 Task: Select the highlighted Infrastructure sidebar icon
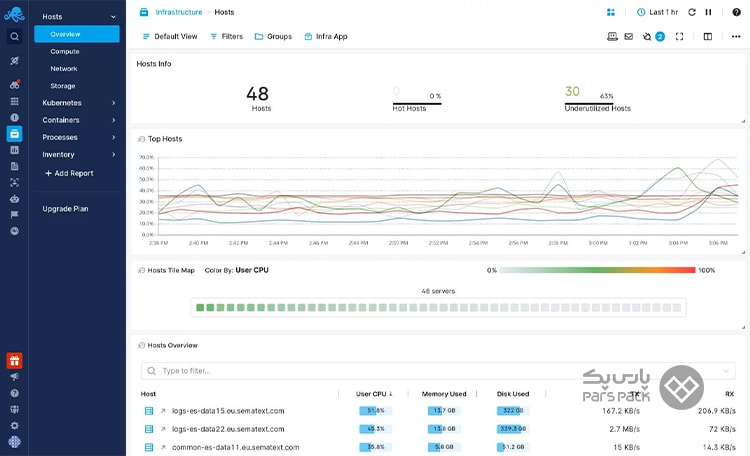[x=14, y=134]
